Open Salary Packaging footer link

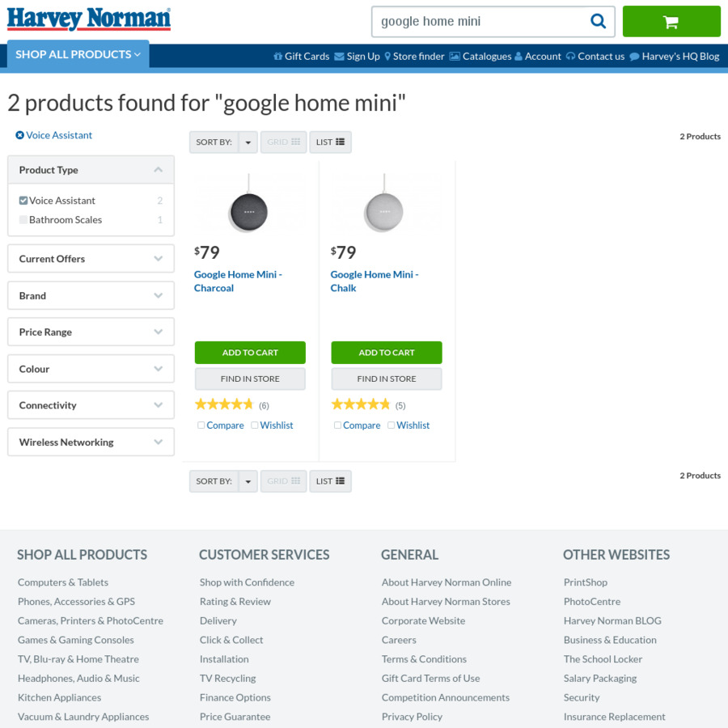coord(600,679)
